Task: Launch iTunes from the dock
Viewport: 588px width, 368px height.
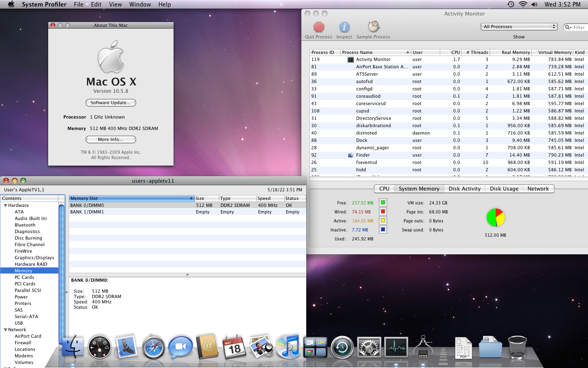Action: (288, 347)
